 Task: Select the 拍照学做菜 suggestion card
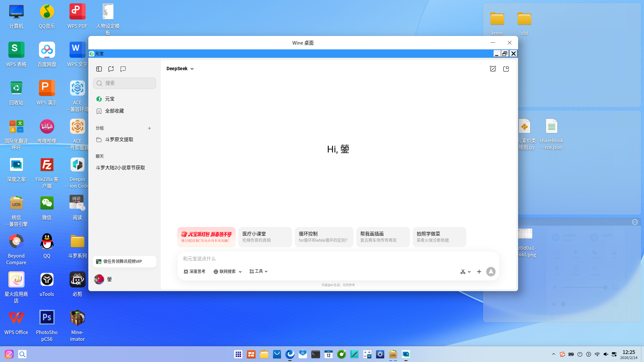pos(440,237)
